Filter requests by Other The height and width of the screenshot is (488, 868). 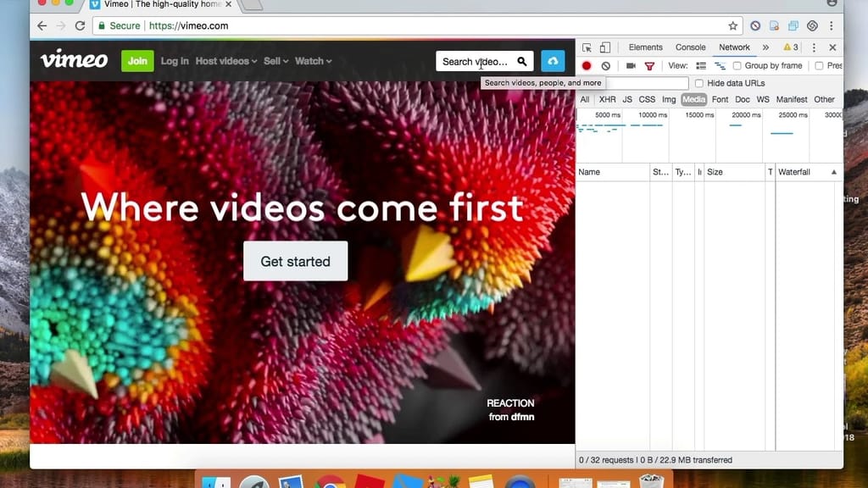(x=824, y=100)
